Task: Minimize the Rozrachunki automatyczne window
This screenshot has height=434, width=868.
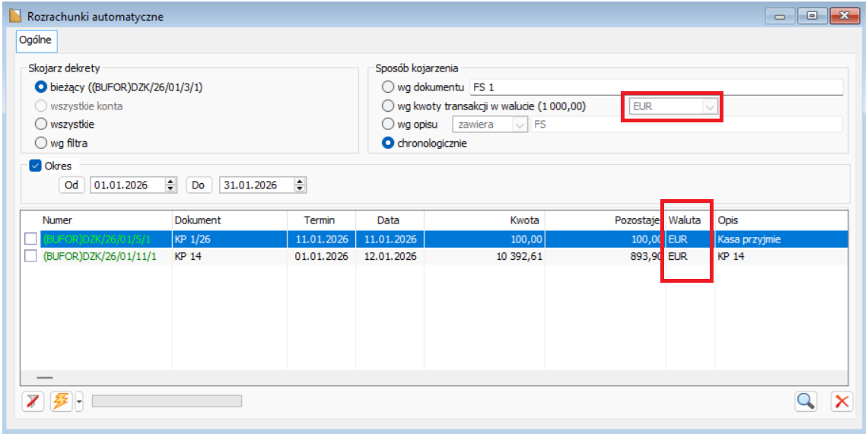Action: coord(780,16)
